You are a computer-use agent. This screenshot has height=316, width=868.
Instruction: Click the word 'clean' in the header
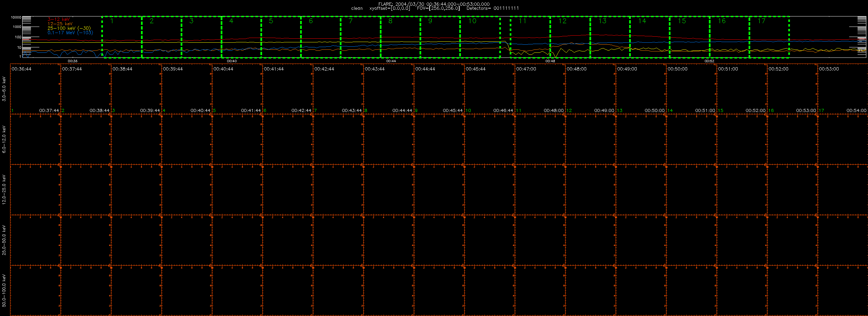(x=357, y=8)
